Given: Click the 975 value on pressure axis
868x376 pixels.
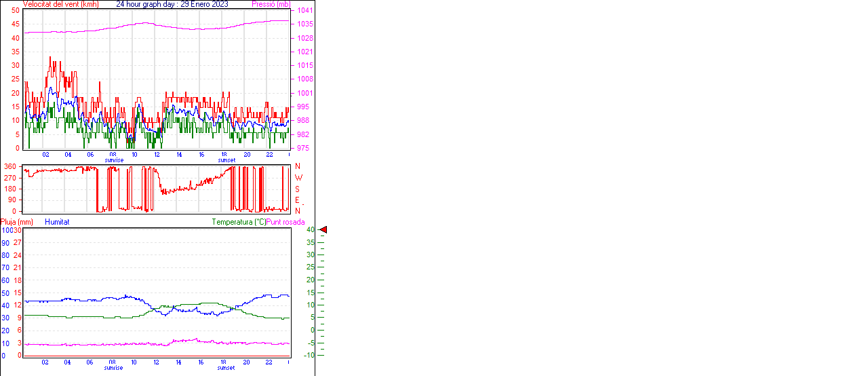Looking at the screenshot, I should (x=304, y=148).
